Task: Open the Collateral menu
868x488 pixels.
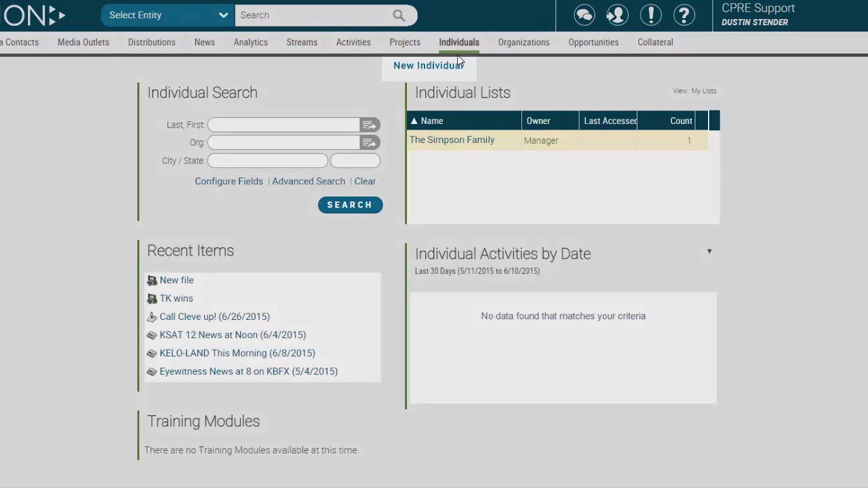Action: (655, 42)
